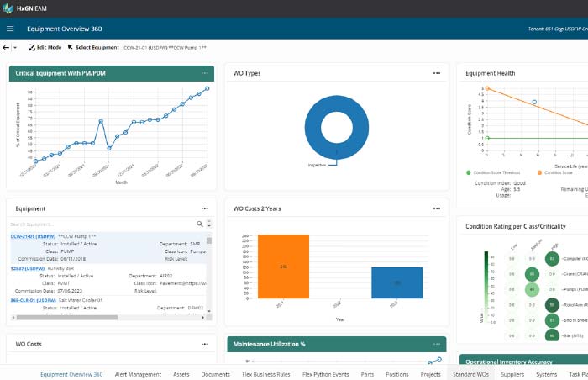Click the HxGN EAM logo

[x=25, y=8]
